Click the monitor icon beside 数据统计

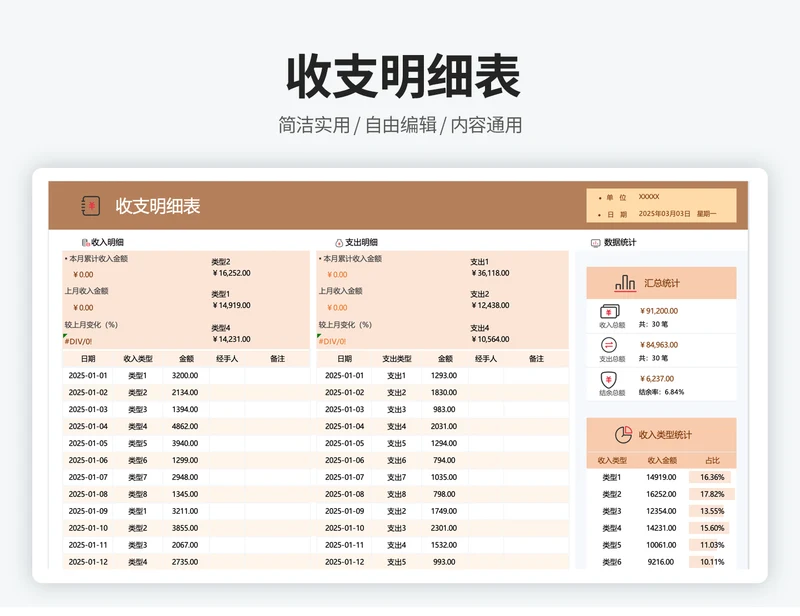coord(595,243)
